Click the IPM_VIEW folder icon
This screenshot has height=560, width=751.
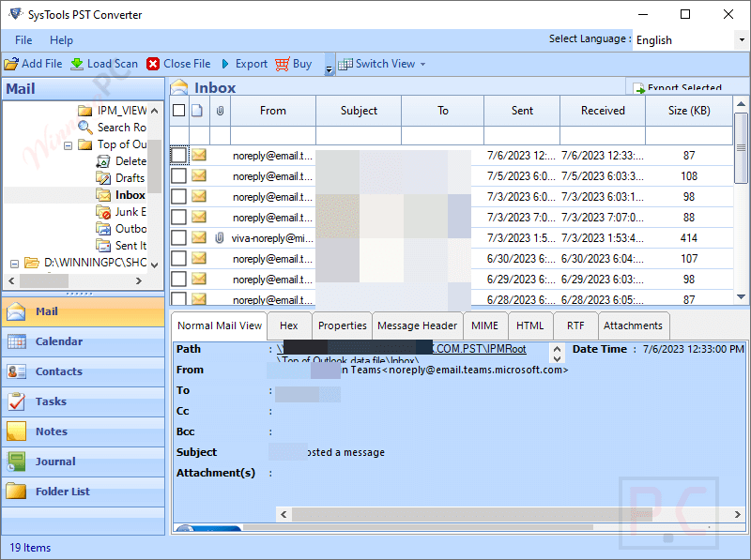pos(85,111)
